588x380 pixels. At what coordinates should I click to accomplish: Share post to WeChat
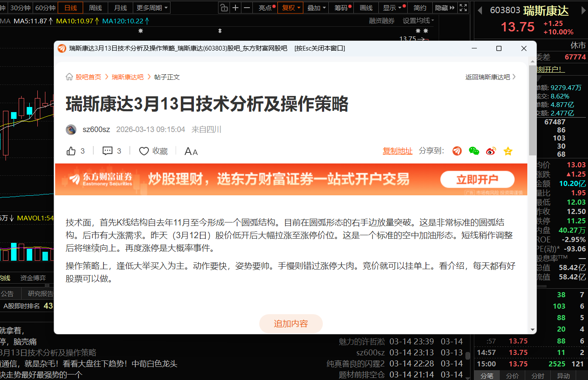pyautogui.click(x=474, y=151)
